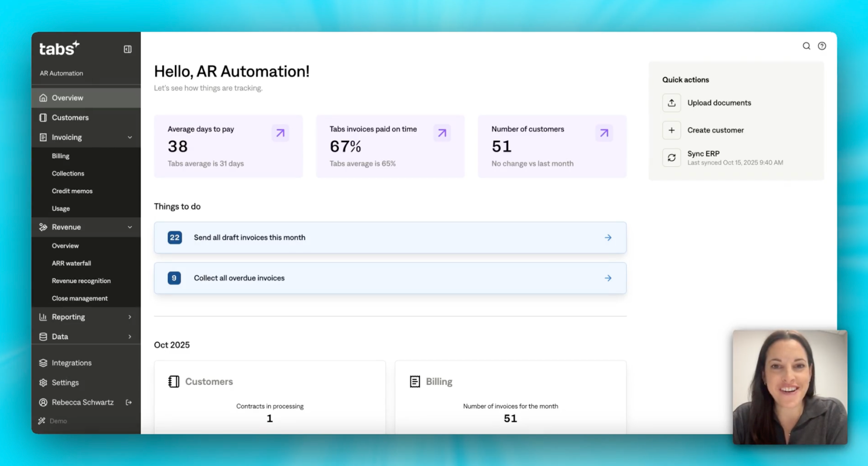
Task: Open Billing under Invoicing
Action: coord(61,156)
